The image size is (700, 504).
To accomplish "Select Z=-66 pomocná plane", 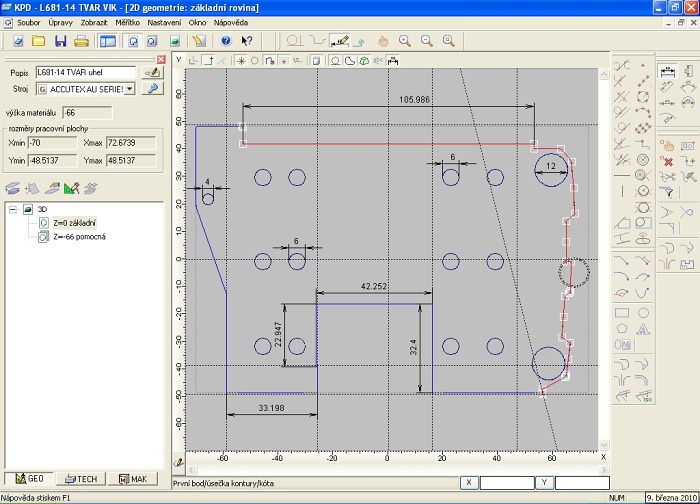I will tap(79, 237).
